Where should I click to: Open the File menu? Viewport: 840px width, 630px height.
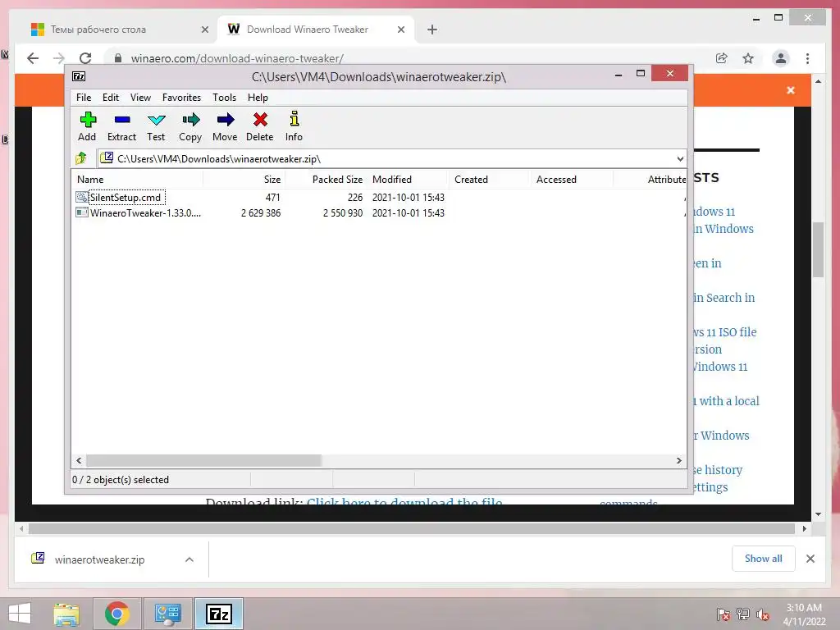(x=84, y=98)
